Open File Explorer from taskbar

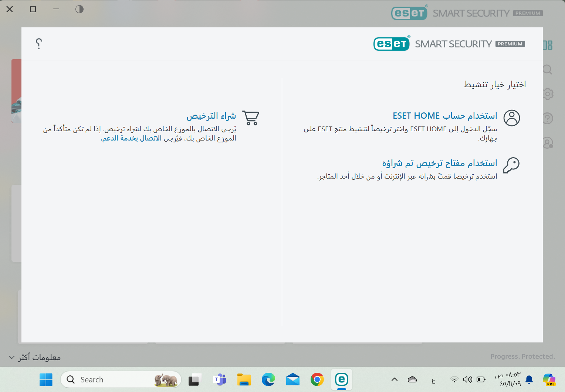[x=244, y=380]
